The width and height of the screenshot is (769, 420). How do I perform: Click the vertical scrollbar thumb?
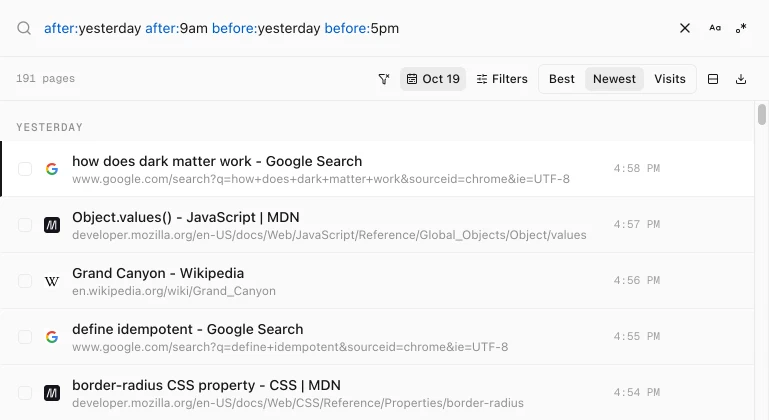762,114
